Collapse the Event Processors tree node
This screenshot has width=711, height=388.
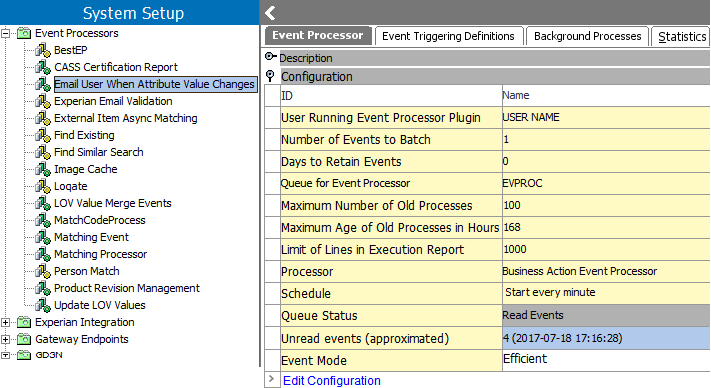pos(5,33)
